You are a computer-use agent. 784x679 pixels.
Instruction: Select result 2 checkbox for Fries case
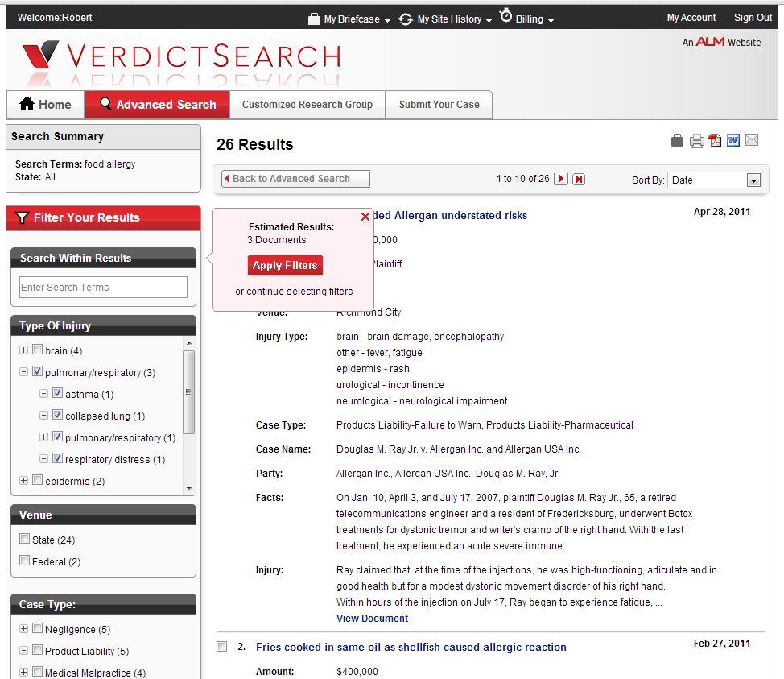tap(221, 647)
